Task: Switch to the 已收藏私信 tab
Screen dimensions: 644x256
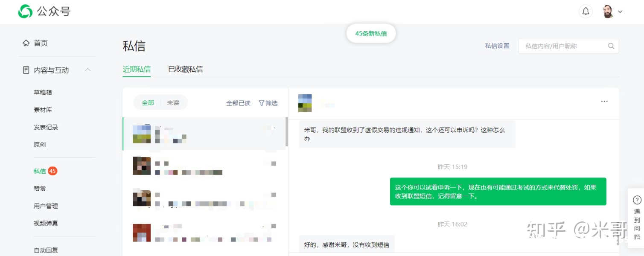Action: (185, 69)
